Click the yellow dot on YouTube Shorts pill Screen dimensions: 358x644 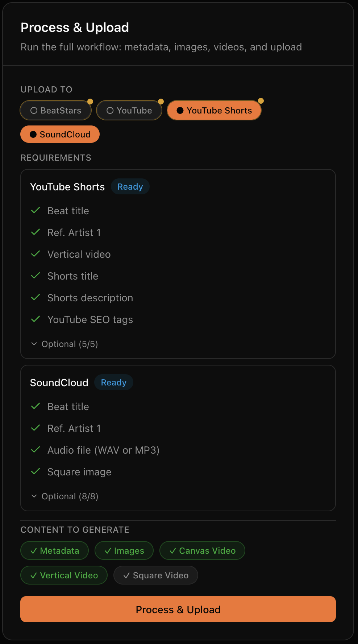pyautogui.click(x=261, y=100)
